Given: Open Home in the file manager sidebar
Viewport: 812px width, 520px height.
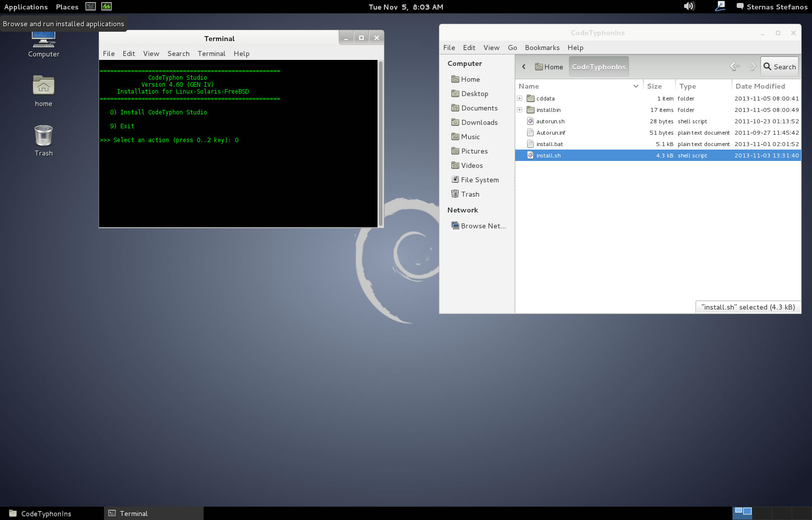Looking at the screenshot, I should pos(465,79).
